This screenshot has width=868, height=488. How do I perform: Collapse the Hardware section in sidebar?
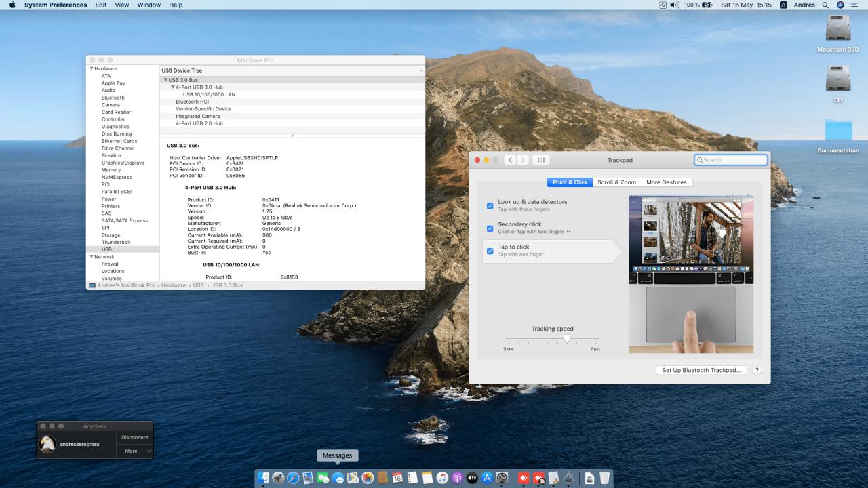tap(92, 68)
